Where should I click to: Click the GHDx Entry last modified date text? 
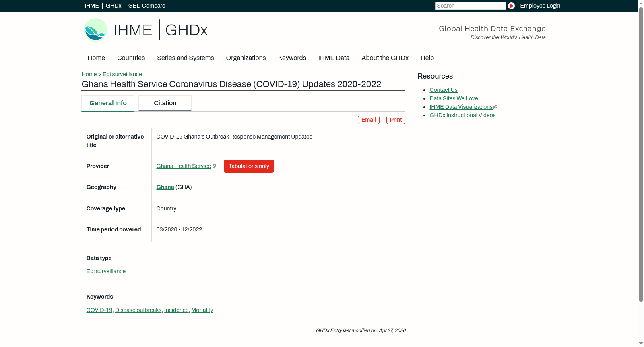(x=361, y=330)
